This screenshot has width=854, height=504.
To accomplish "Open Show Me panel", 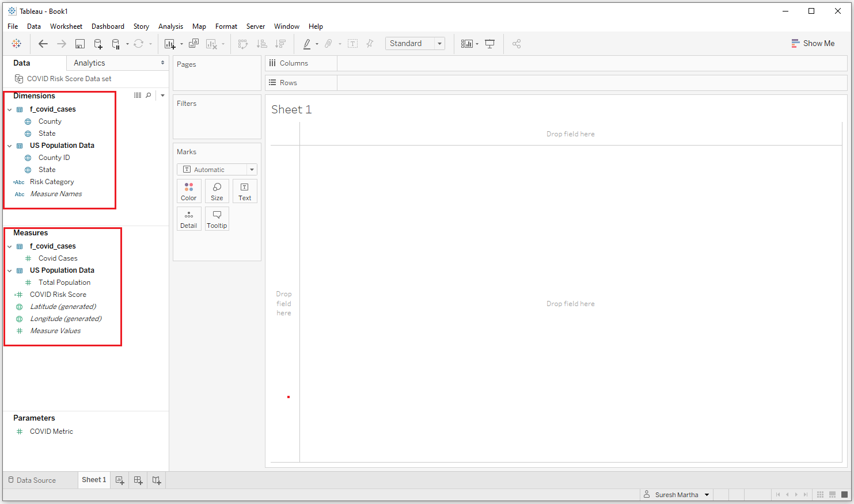I will 813,43.
